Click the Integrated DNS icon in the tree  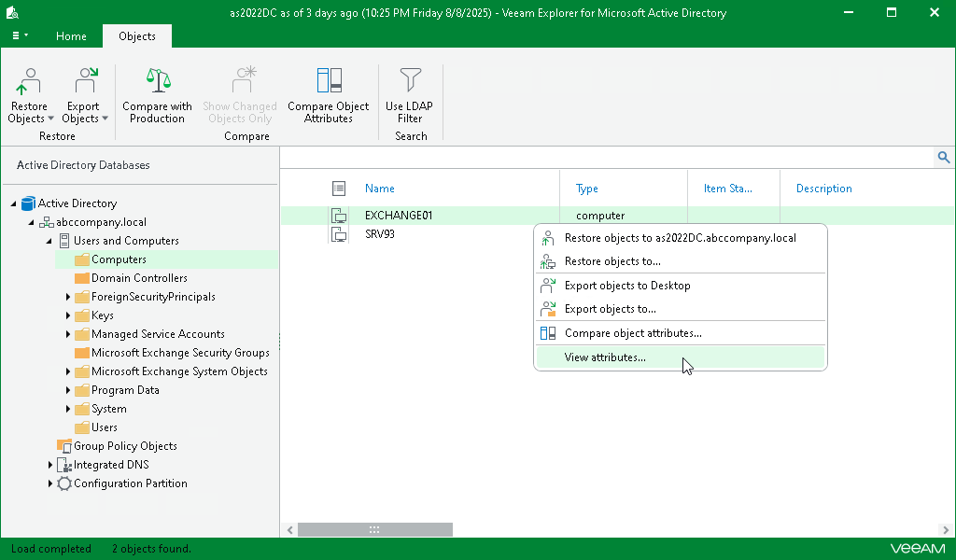point(63,465)
